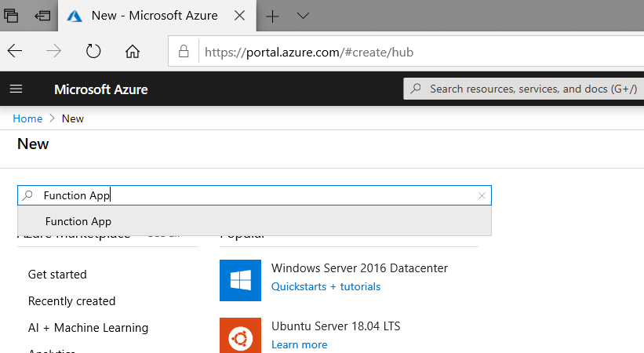Go to browser home page icon
Viewport: 644px width, 353px height.
(133, 51)
